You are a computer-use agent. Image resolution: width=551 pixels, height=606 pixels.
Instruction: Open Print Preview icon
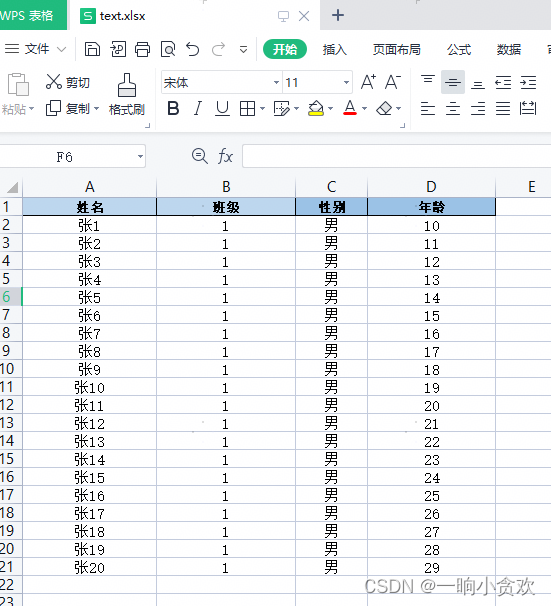[x=168, y=49]
